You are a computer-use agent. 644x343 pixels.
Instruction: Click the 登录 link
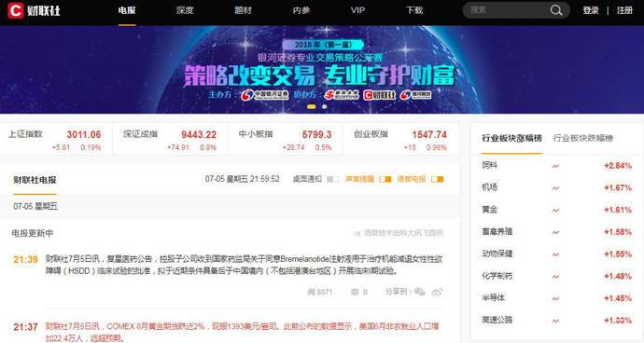[x=591, y=10]
